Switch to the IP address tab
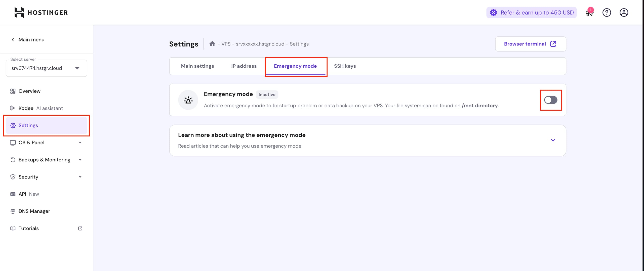The width and height of the screenshot is (644, 271). [x=244, y=66]
